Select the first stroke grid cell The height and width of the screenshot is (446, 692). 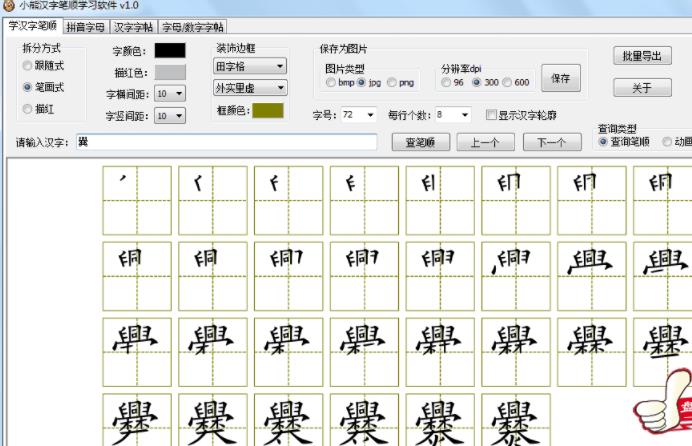click(x=137, y=200)
